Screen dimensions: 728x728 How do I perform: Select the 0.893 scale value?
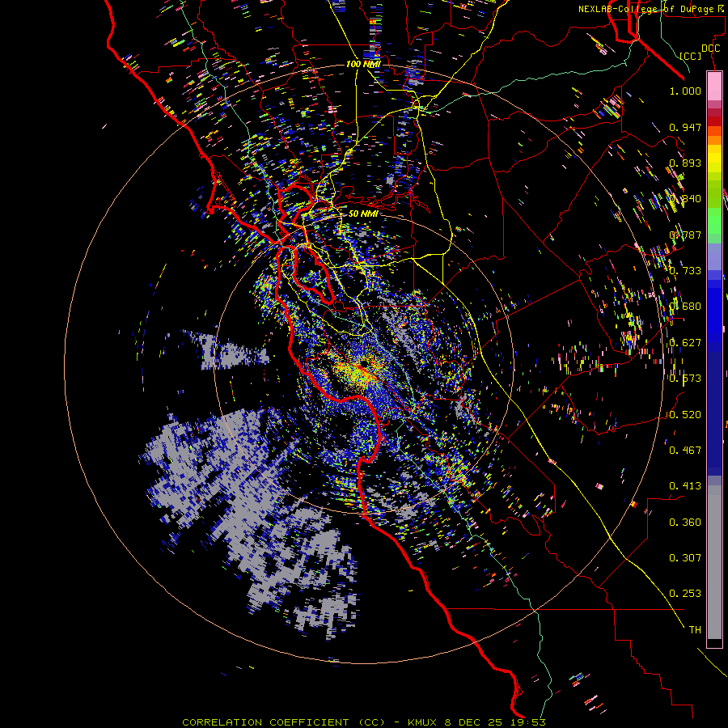(685, 163)
